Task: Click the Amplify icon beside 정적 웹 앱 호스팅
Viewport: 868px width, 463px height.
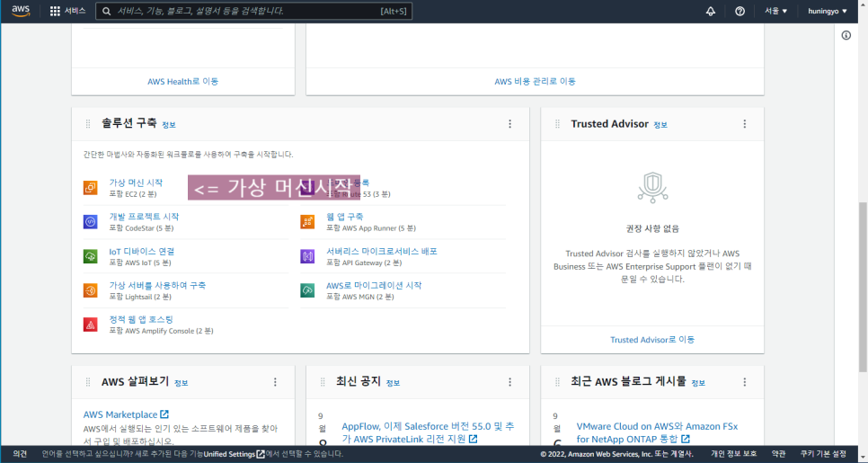Action: (x=90, y=325)
